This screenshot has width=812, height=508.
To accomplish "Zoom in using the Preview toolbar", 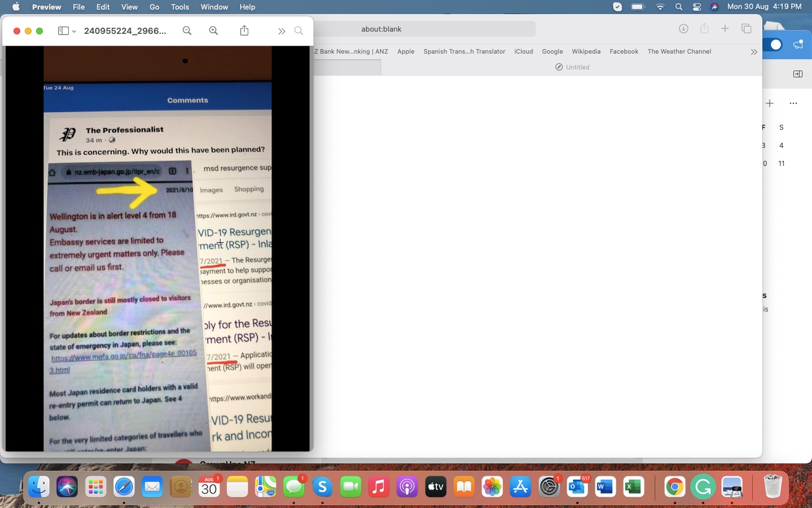I will [214, 31].
